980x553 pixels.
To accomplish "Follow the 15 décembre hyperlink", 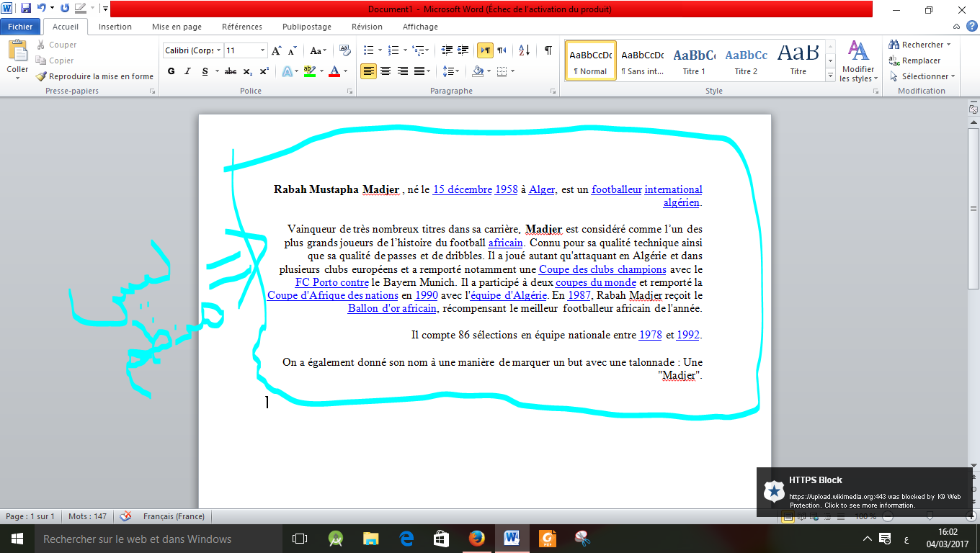I will point(462,190).
